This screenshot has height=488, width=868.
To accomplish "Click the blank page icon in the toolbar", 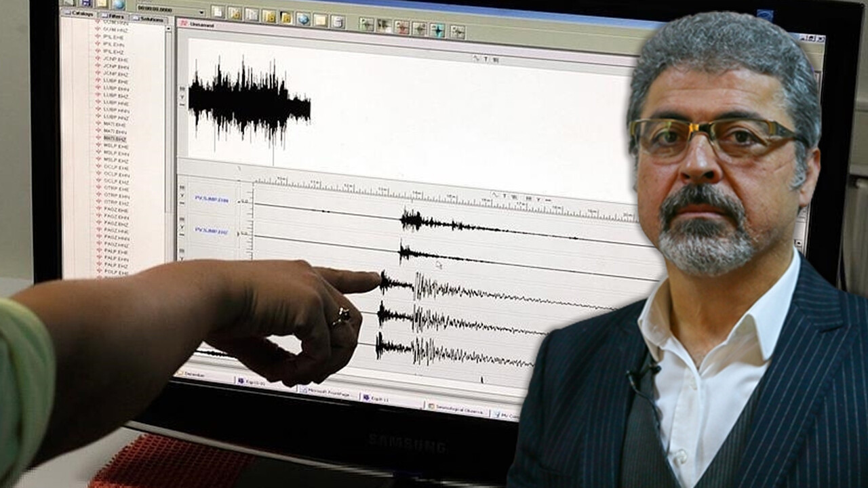I will [218, 12].
